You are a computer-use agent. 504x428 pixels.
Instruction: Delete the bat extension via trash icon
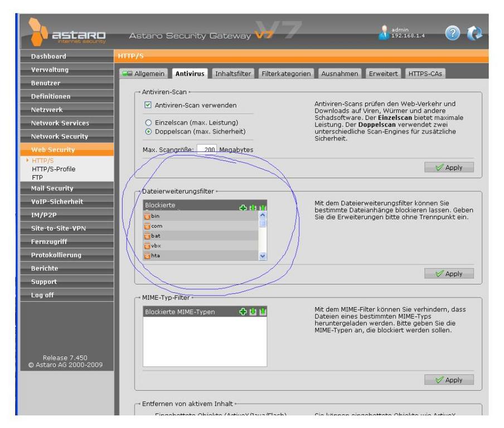147,236
